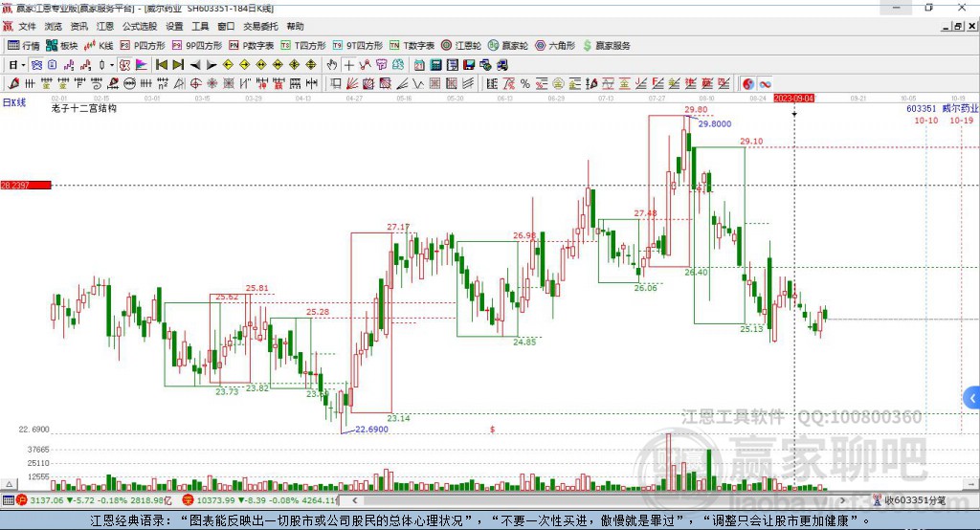Toggle the crosshair cursor tool
Screen dimensions: 980x530
348,65
